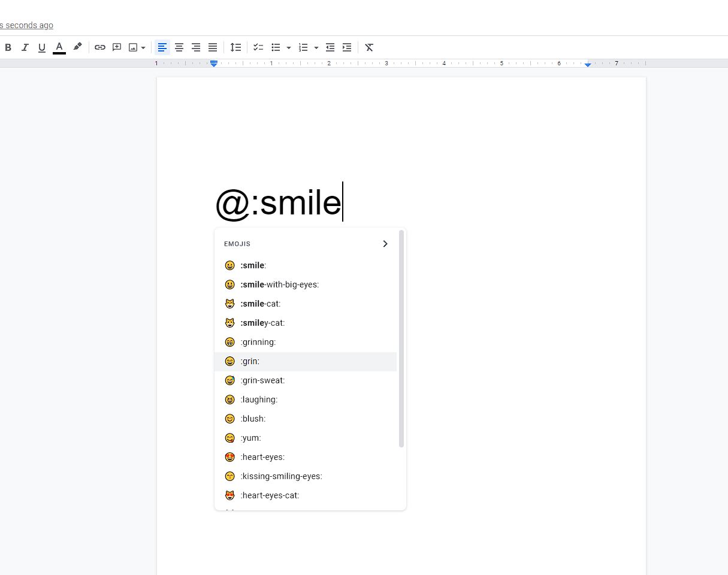Viewport: 728px width, 575px height.
Task: Decrease the indent
Action: tap(330, 47)
